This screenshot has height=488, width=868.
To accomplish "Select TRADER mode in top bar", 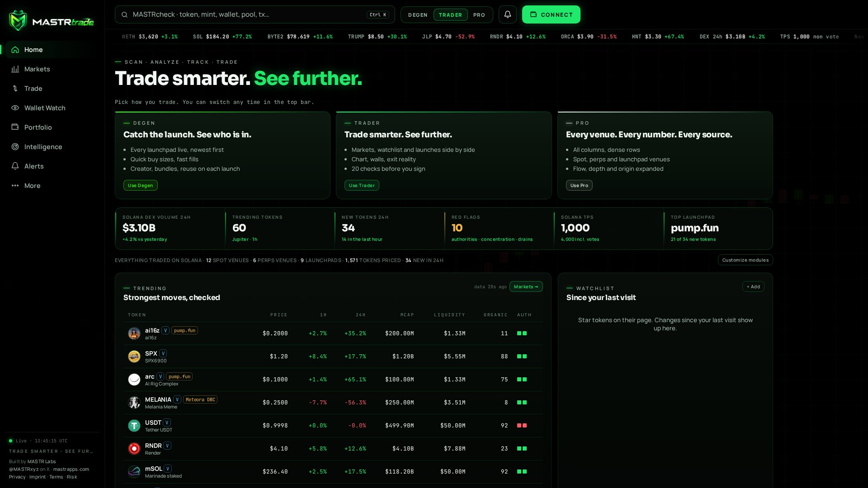I will tap(450, 15).
